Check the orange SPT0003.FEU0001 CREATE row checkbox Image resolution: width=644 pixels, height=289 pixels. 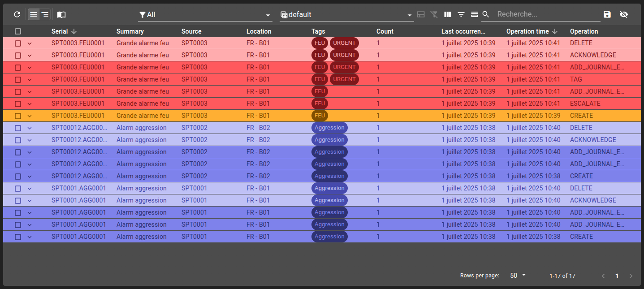(18, 116)
